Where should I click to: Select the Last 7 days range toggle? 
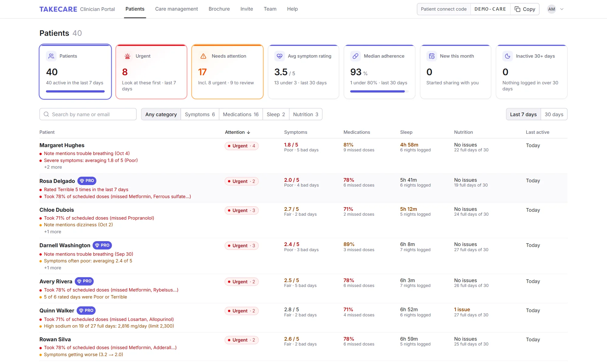tap(523, 114)
